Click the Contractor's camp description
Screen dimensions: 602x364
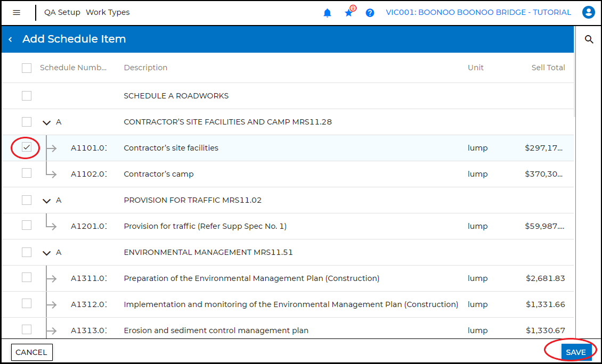pyautogui.click(x=159, y=174)
